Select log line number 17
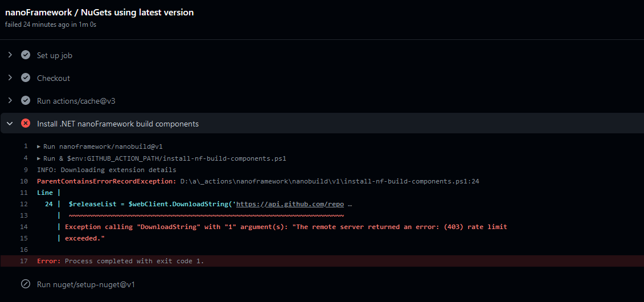Viewport: 644px width, 302px height. pyautogui.click(x=24, y=261)
